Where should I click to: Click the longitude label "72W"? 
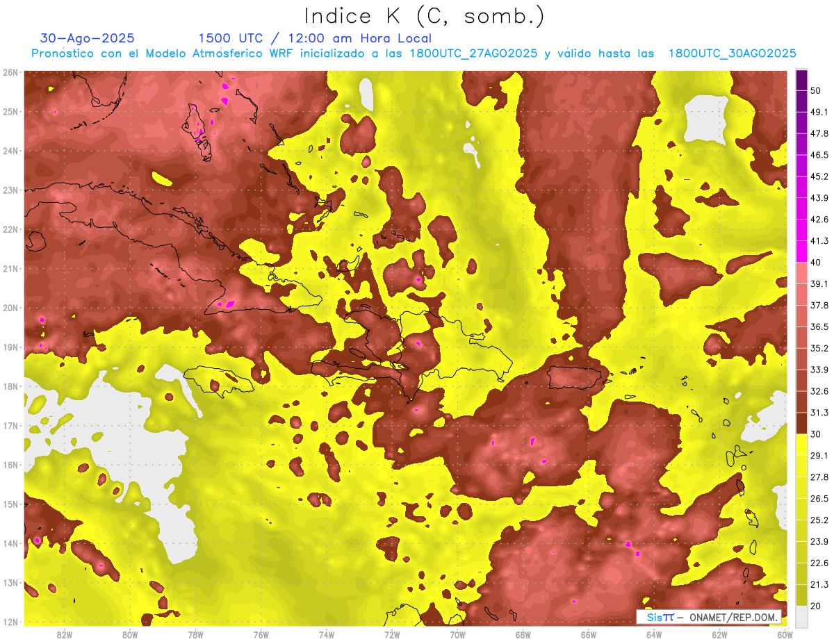(x=391, y=634)
